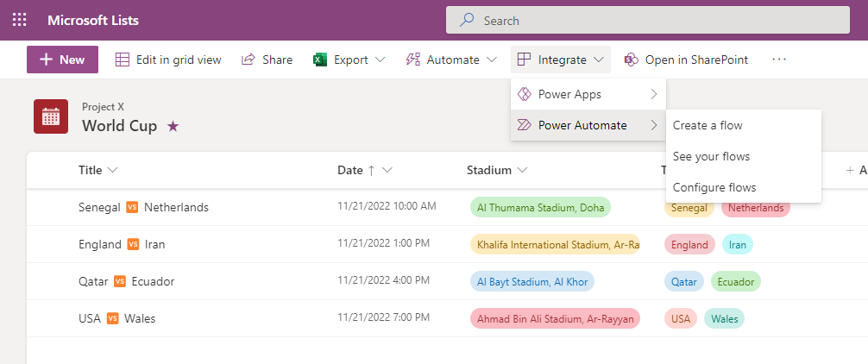
Task: Choose Configure flows from submenu
Action: pos(714,187)
